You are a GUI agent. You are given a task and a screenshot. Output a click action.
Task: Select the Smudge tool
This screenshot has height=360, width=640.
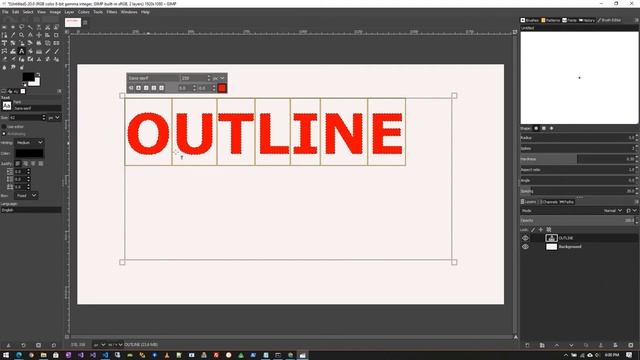[13, 67]
